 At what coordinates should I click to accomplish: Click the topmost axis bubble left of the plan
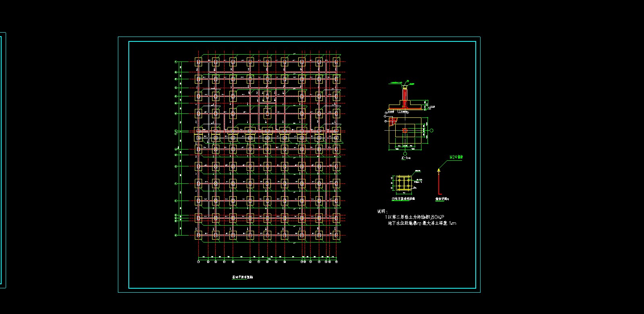pyautogui.click(x=176, y=62)
